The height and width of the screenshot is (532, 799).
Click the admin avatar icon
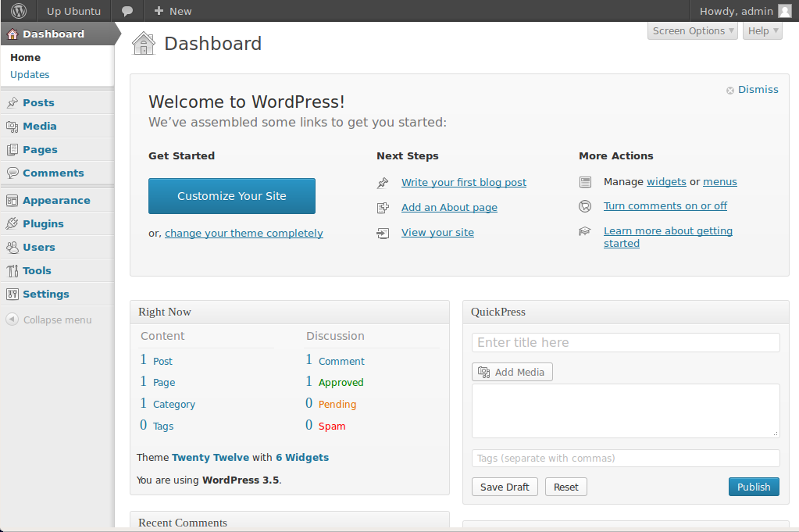[785, 11]
